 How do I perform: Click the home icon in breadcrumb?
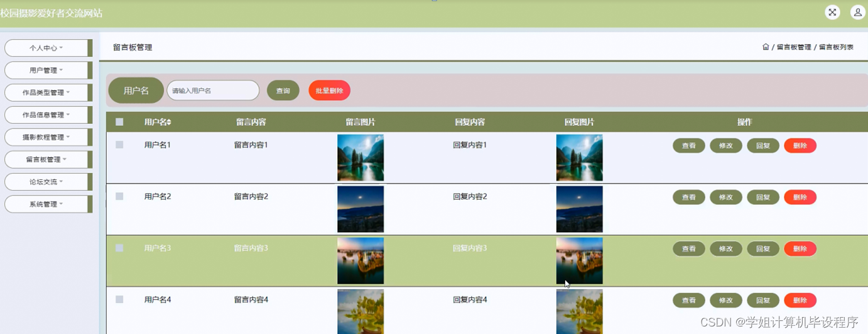pyautogui.click(x=766, y=47)
